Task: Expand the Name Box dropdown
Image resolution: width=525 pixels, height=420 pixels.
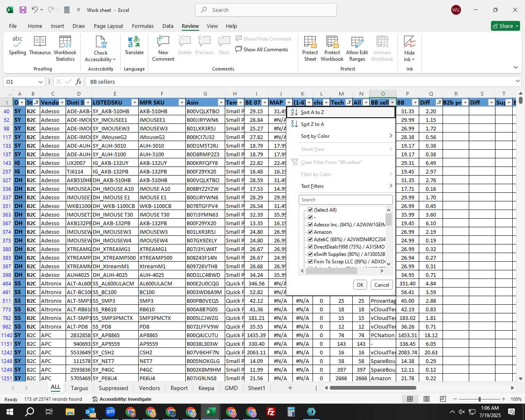Action: pyautogui.click(x=40, y=82)
